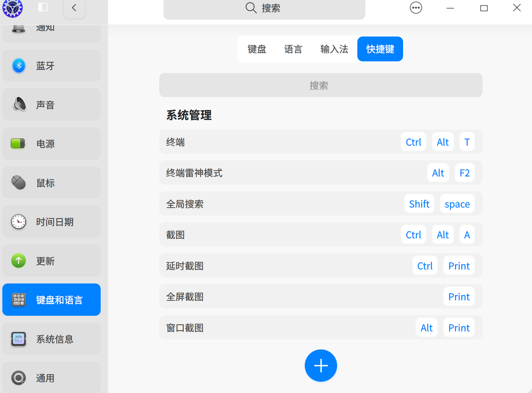Open the 声音 sidebar item
532x393 pixels.
51,105
